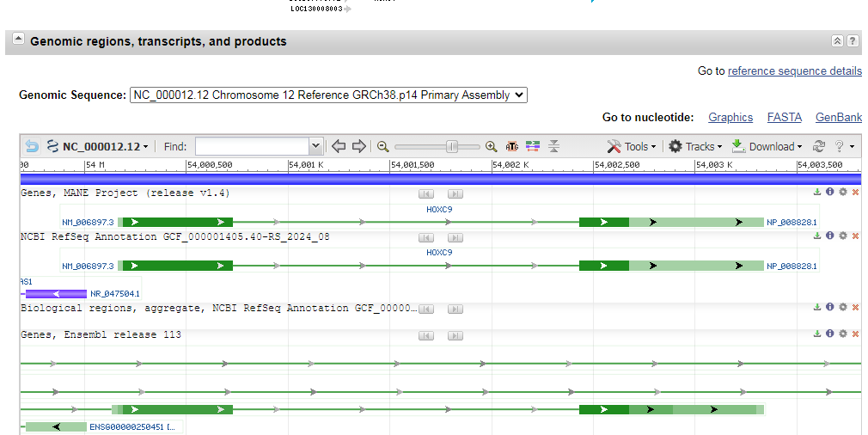Download the NCBI RefSeq Annotation track data
The height and width of the screenshot is (435, 868).
click(x=817, y=236)
